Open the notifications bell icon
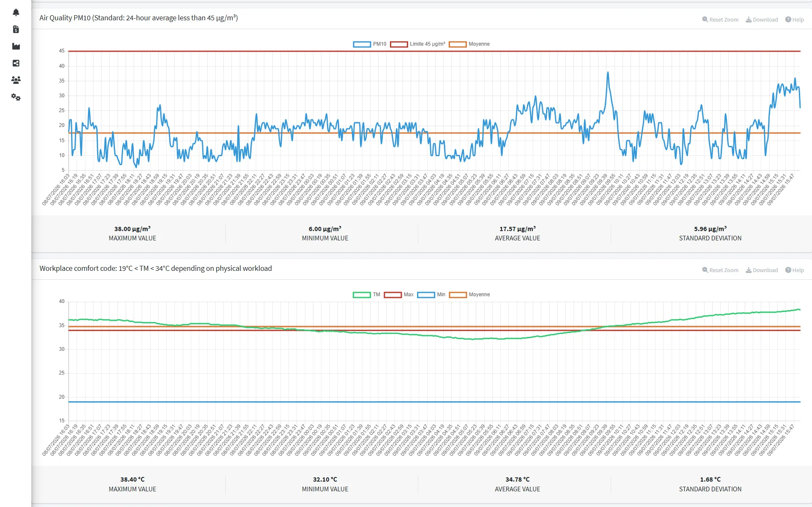Image resolution: width=812 pixels, height=507 pixels. [16, 12]
